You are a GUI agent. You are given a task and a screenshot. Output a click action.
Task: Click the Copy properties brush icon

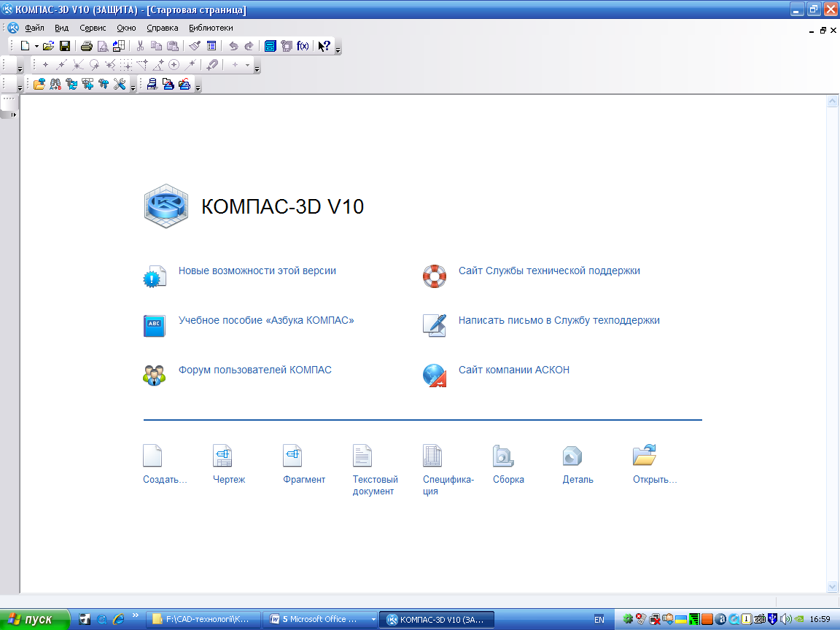pyautogui.click(x=195, y=46)
